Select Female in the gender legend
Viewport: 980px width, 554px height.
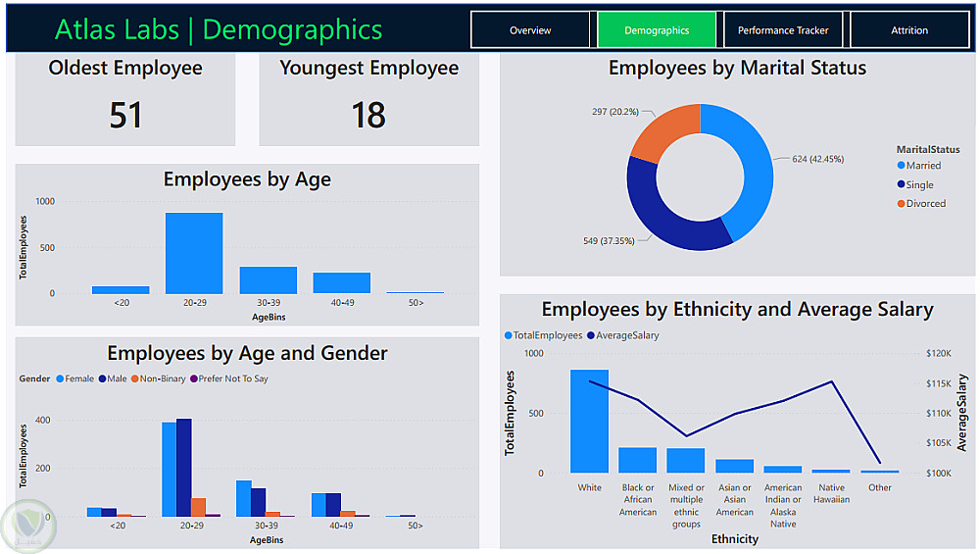tap(75, 378)
